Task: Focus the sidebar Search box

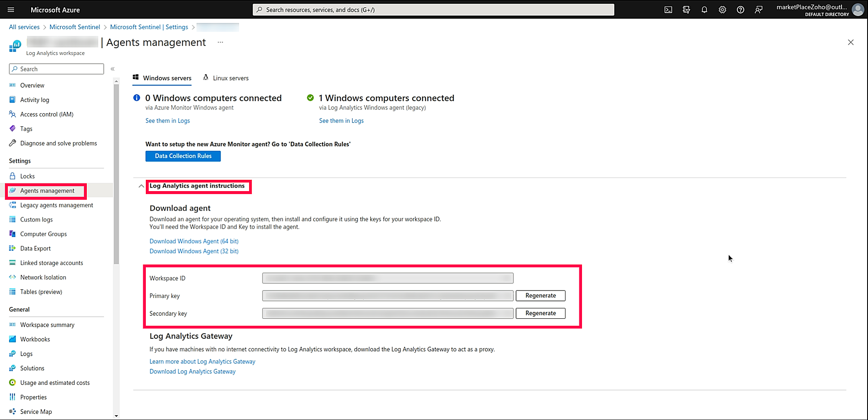Action: click(x=56, y=69)
